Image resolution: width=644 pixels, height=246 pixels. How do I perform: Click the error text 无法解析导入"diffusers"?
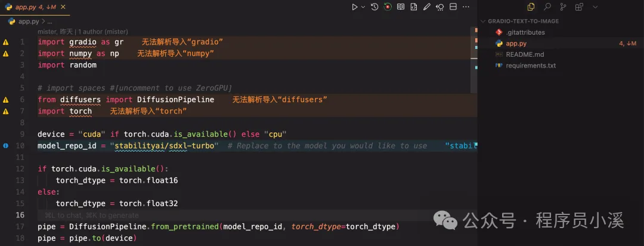click(x=280, y=100)
